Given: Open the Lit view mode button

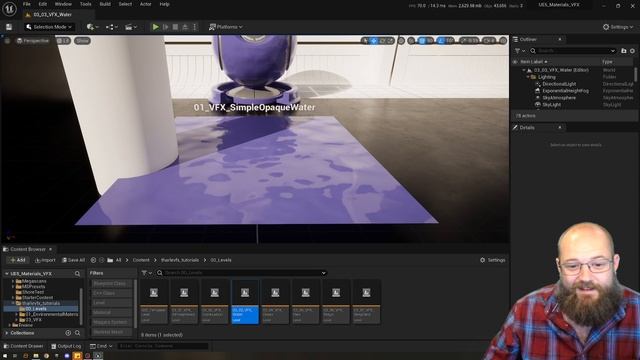Looking at the screenshot, I should tap(63, 41).
